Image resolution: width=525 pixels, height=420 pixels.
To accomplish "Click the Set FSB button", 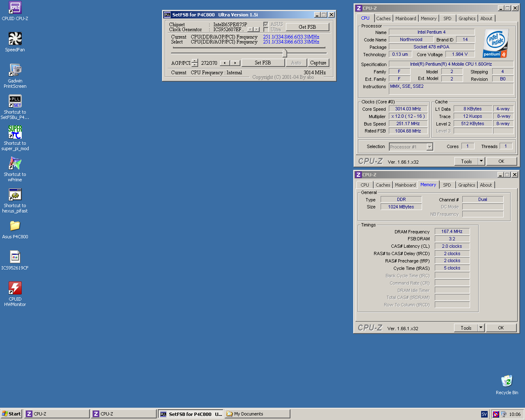I will (263, 63).
